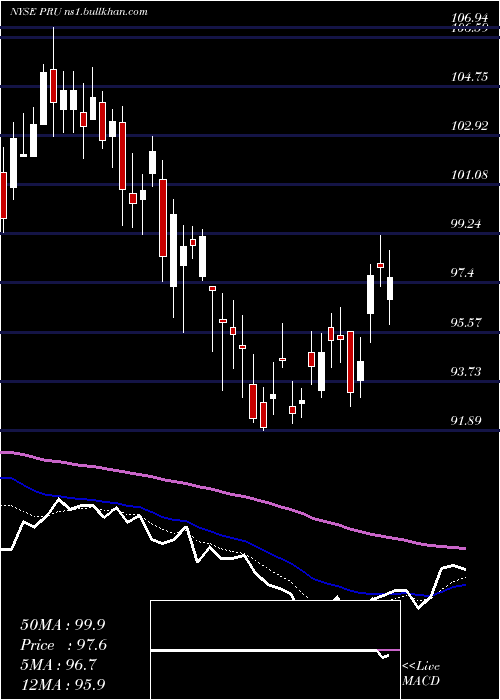Image resolution: width=500 pixels, height=700 pixels.
Task: Select the 95.57 price level label
Action: [x=467, y=322]
